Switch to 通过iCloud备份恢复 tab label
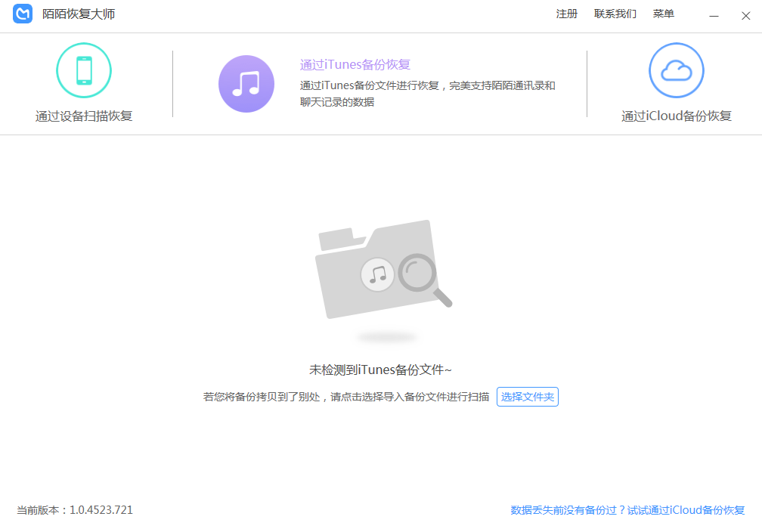This screenshot has height=532, width=762. click(676, 116)
